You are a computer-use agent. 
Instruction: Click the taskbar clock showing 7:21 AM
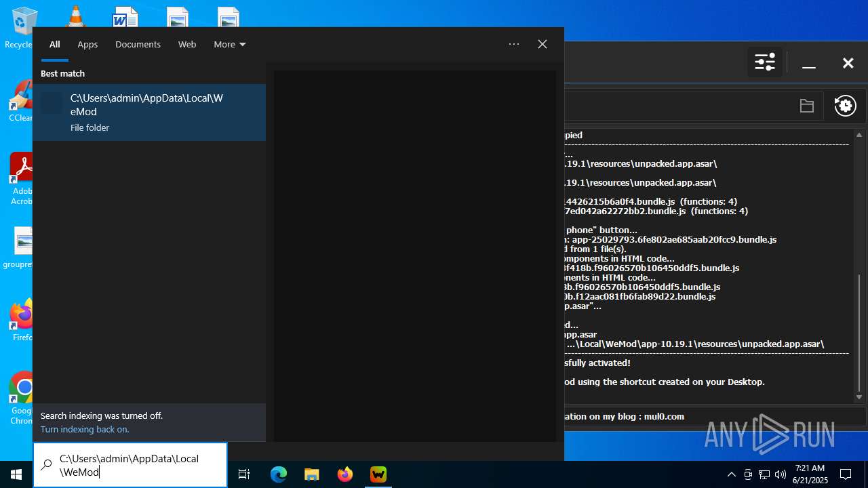tap(810, 474)
